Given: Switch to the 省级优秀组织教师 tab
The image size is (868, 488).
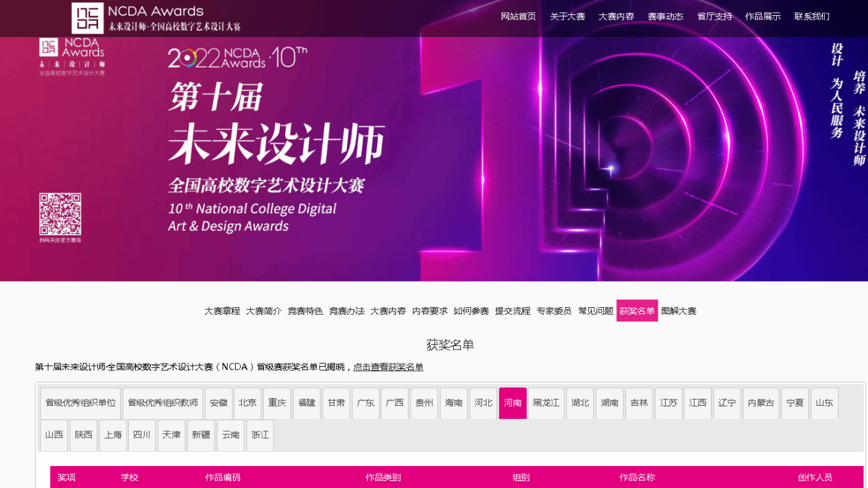Looking at the screenshot, I should tap(162, 403).
